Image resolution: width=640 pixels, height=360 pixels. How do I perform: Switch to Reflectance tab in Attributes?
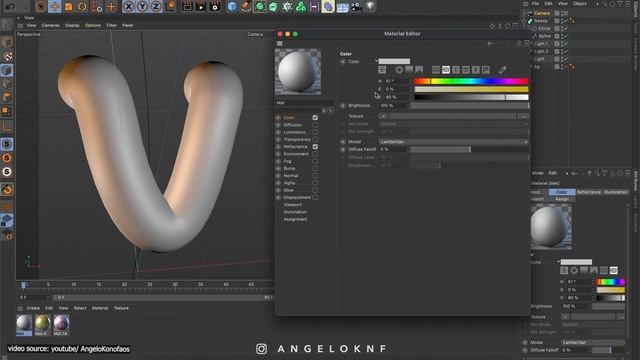click(x=589, y=192)
